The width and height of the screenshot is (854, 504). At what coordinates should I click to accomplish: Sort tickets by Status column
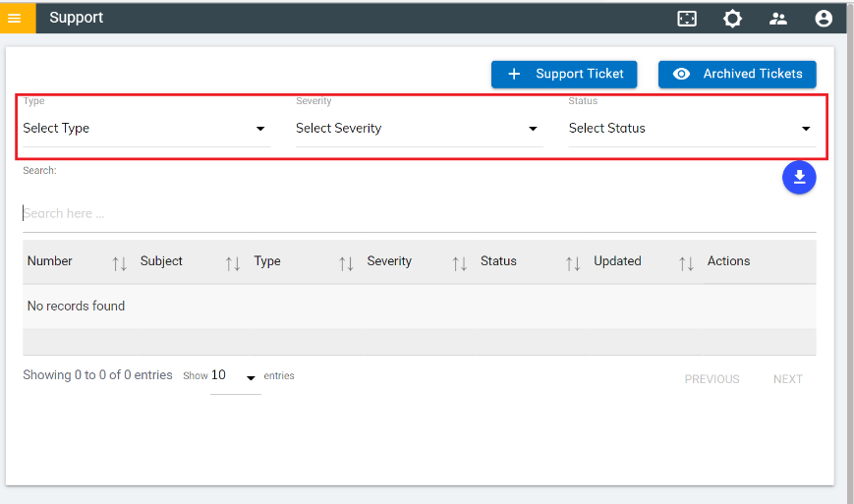click(573, 263)
